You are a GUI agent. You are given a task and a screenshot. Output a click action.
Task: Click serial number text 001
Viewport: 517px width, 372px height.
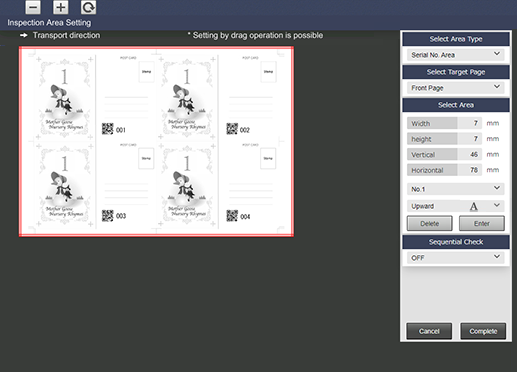[x=121, y=130]
